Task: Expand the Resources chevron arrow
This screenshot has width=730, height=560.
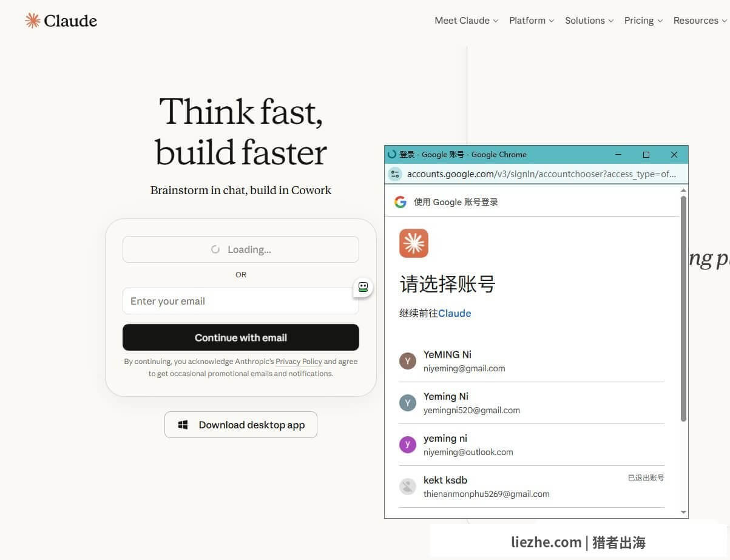Action: [x=724, y=21]
